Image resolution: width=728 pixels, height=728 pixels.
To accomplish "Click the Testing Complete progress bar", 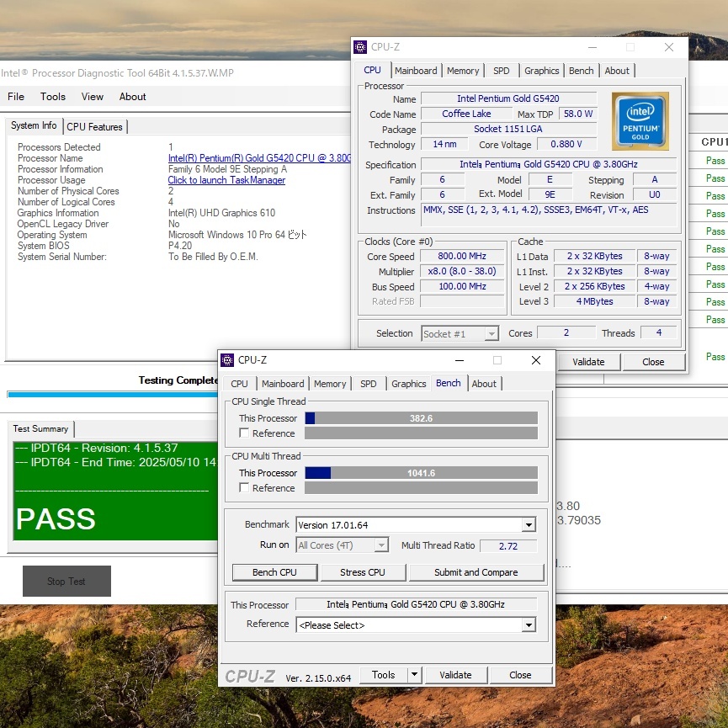I will coord(113,395).
